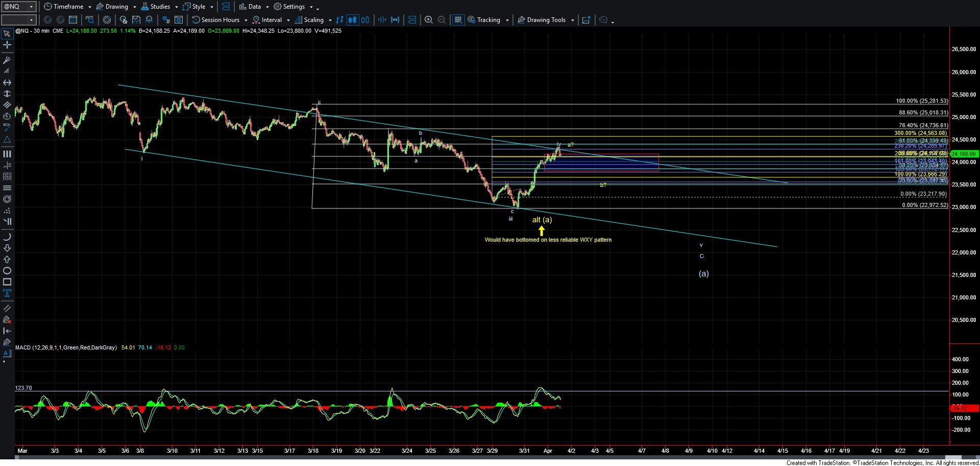Screen dimensions: 980x466
Task: Open the Studies menu
Action: (x=160, y=7)
